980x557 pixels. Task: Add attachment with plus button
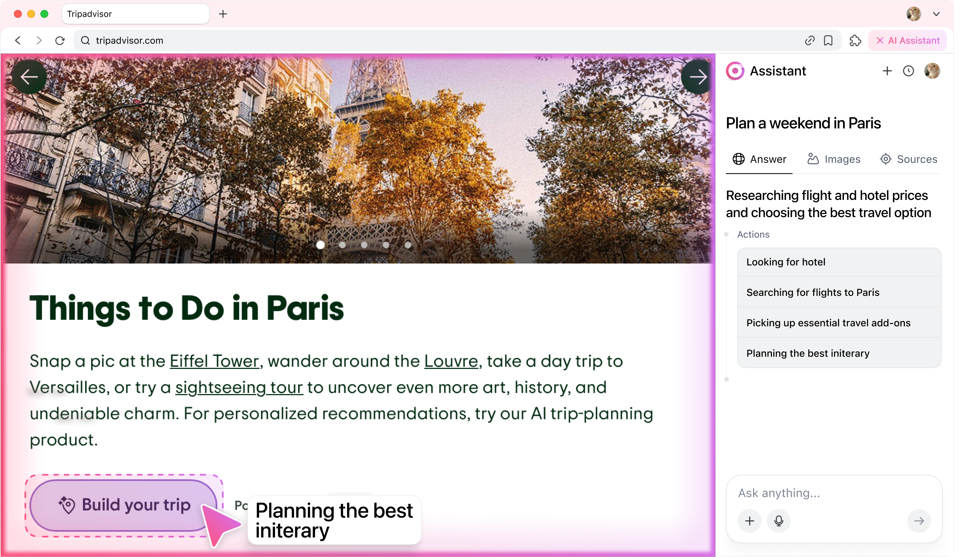tap(749, 521)
